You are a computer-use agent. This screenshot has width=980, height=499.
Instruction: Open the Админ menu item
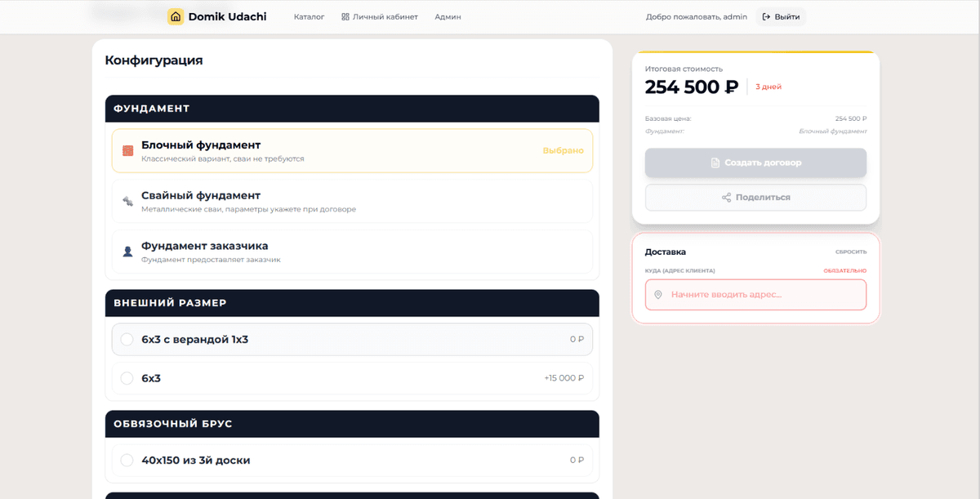pos(448,16)
